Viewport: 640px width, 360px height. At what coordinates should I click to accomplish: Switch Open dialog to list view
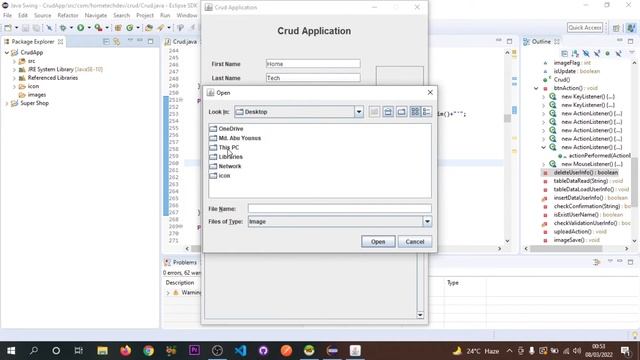[x=415, y=112]
